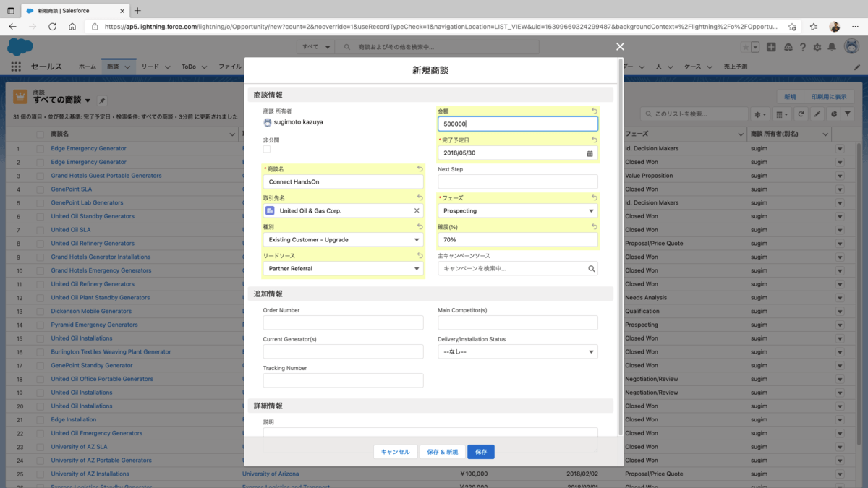Open the リードソース dropdown Partner Referral

click(344, 269)
